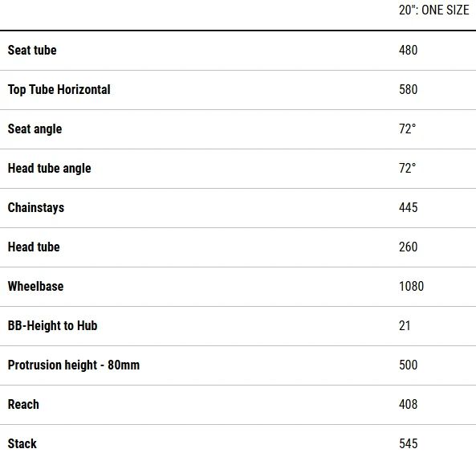This screenshot has width=476, height=453.
Task: Select the Reach value 408
Action: pyautogui.click(x=408, y=404)
